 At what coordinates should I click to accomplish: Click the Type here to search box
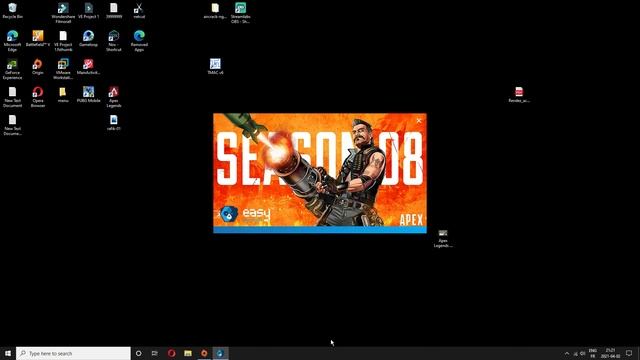click(x=73, y=353)
